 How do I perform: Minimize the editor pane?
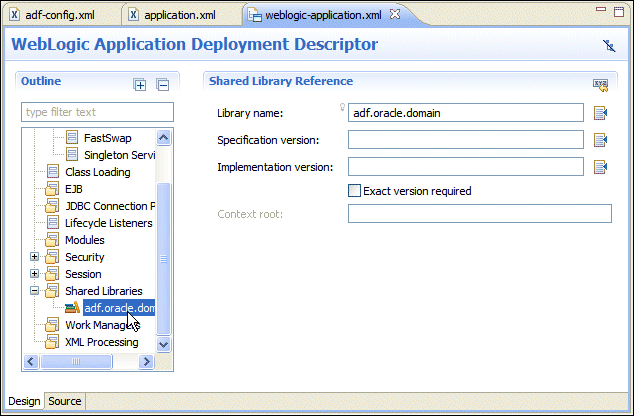tap(601, 9)
